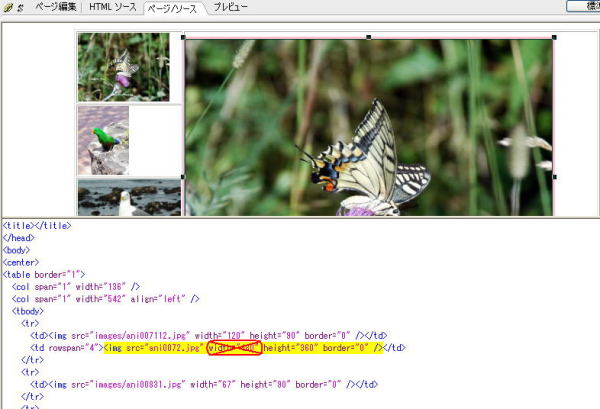600x409 pixels.
Task: Click the <table border="1"> source line
Action: coord(44,275)
